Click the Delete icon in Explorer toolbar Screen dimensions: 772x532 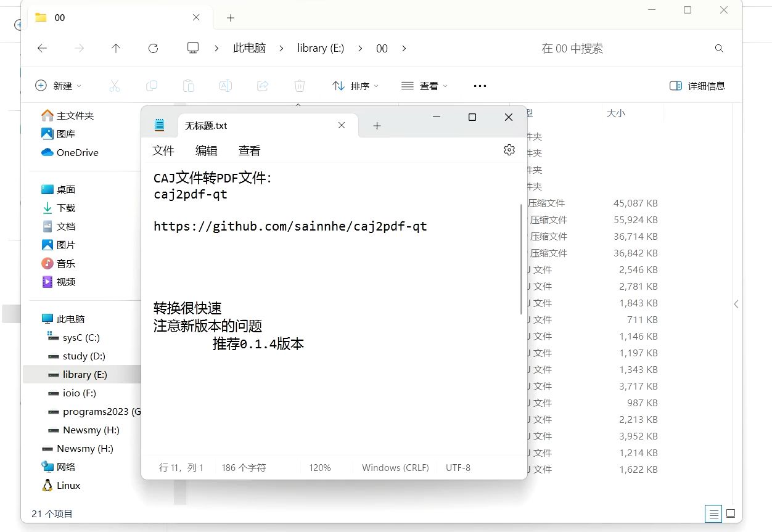(300, 86)
